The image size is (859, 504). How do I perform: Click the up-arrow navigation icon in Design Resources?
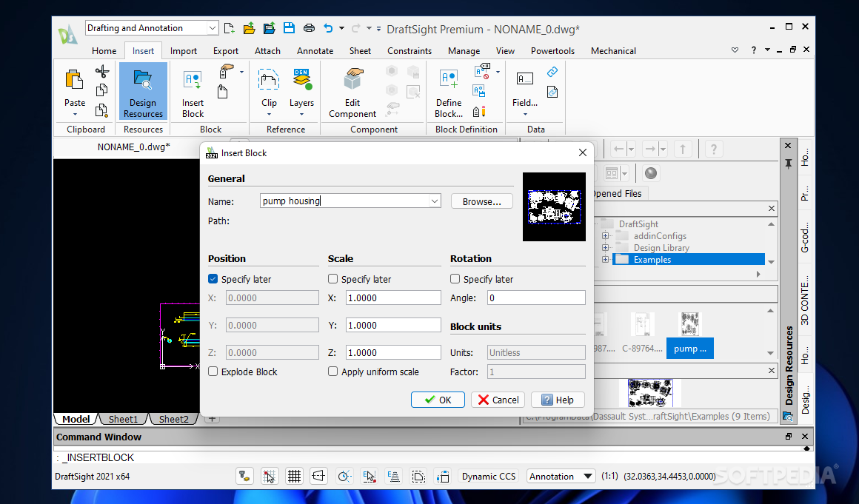(683, 149)
